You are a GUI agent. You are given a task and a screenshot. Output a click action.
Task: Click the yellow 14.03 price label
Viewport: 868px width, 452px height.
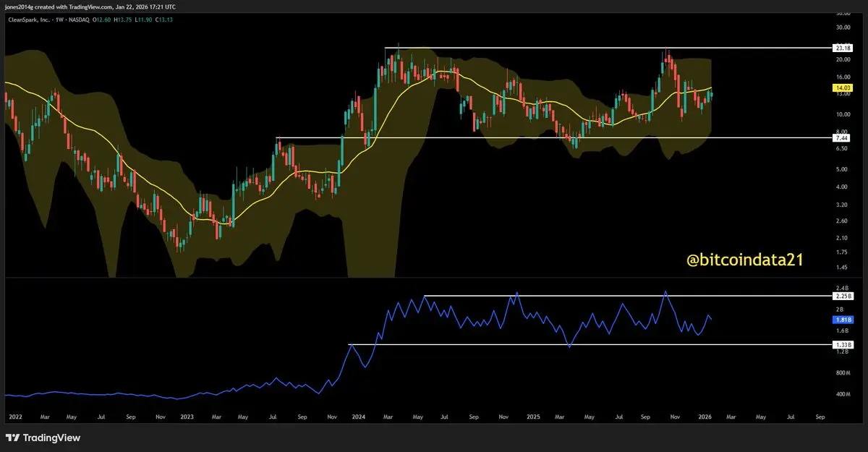pos(843,88)
